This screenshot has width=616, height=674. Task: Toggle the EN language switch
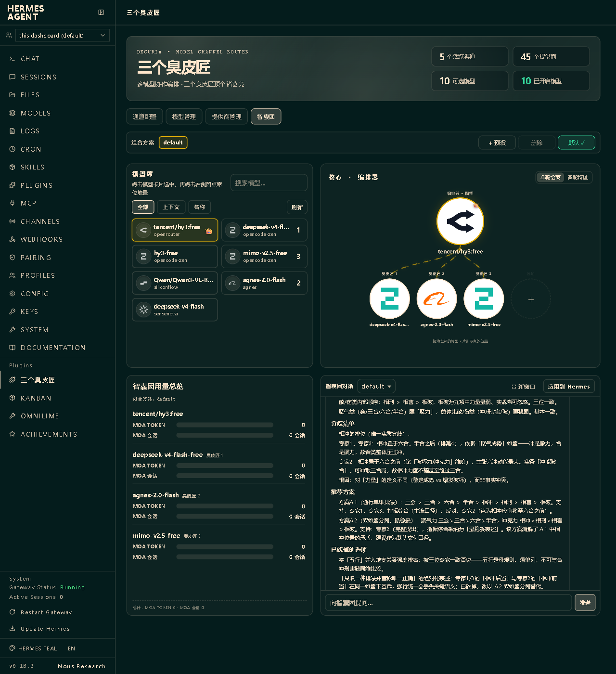coord(71,648)
